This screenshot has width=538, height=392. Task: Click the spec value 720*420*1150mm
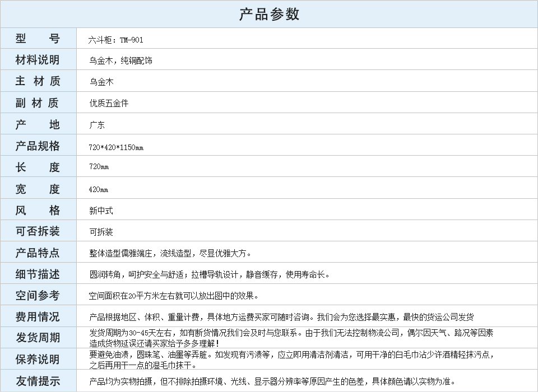(116, 147)
